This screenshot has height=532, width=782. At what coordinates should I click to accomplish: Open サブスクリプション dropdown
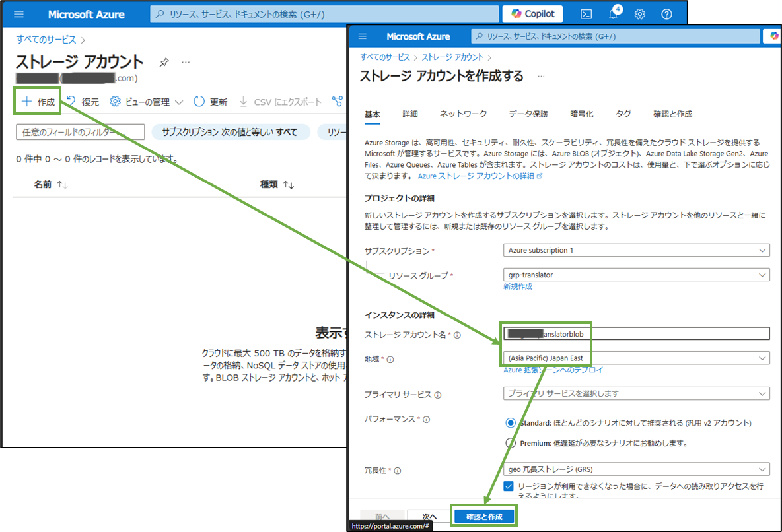pos(637,250)
